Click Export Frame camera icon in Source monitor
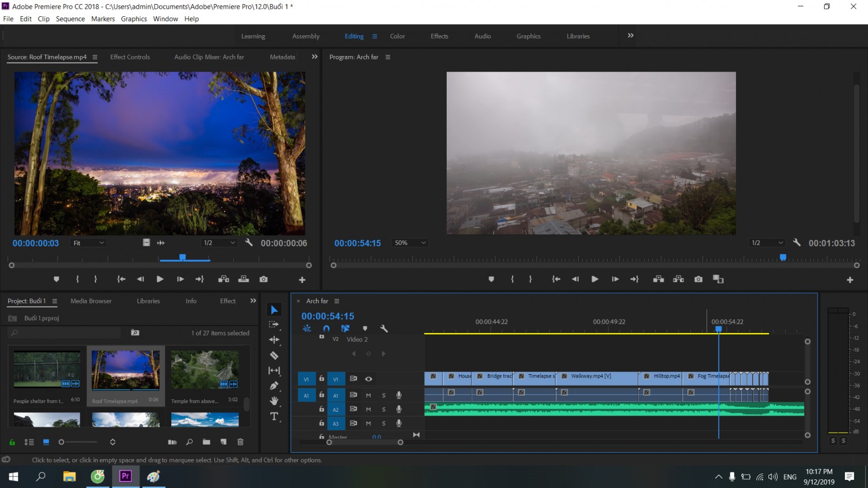 click(263, 279)
